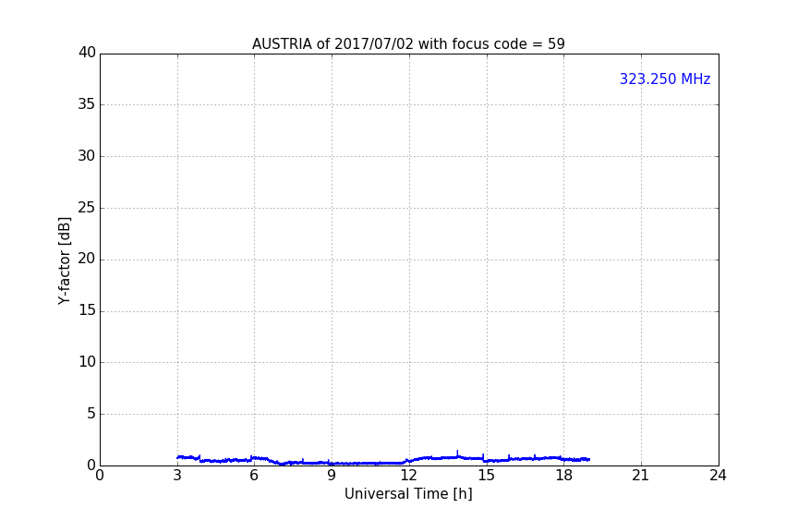This screenshot has width=798, height=532.
Task: Click the y-axis tick label 10
Action: click(87, 362)
